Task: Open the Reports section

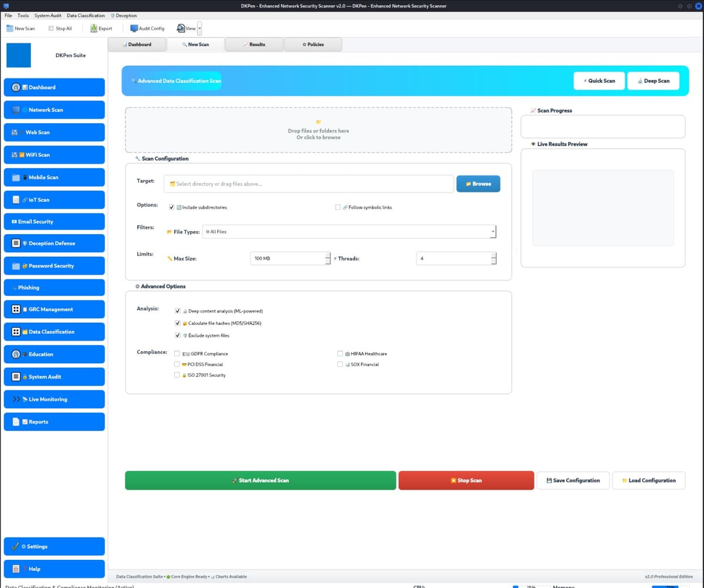Action: coord(54,421)
